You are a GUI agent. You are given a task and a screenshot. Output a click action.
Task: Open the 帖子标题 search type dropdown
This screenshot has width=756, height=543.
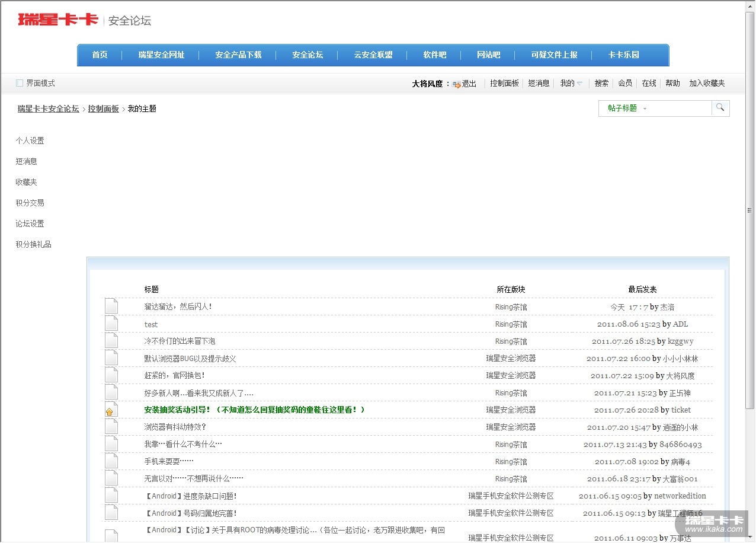tap(627, 108)
